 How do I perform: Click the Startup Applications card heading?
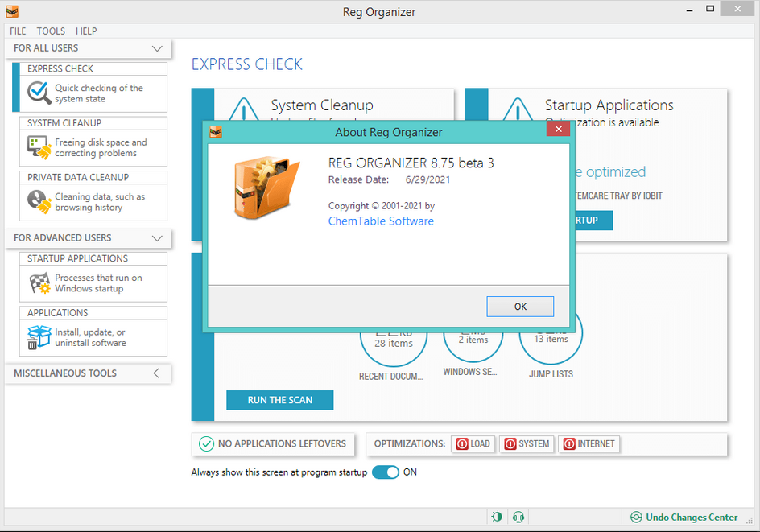pos(609,105)
